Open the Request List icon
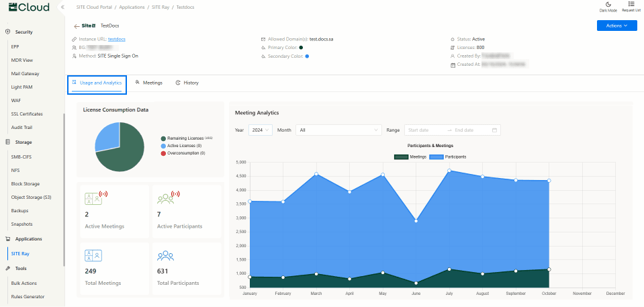This screenshot has width=644, height=307. [631, 4]
